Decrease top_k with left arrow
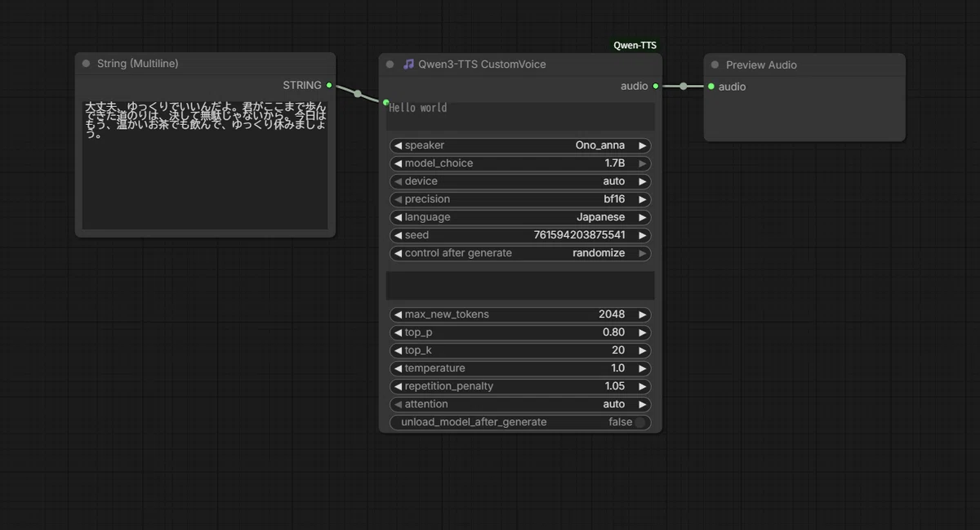This screenshot has width=980, height=530. [x=398, y=350]
